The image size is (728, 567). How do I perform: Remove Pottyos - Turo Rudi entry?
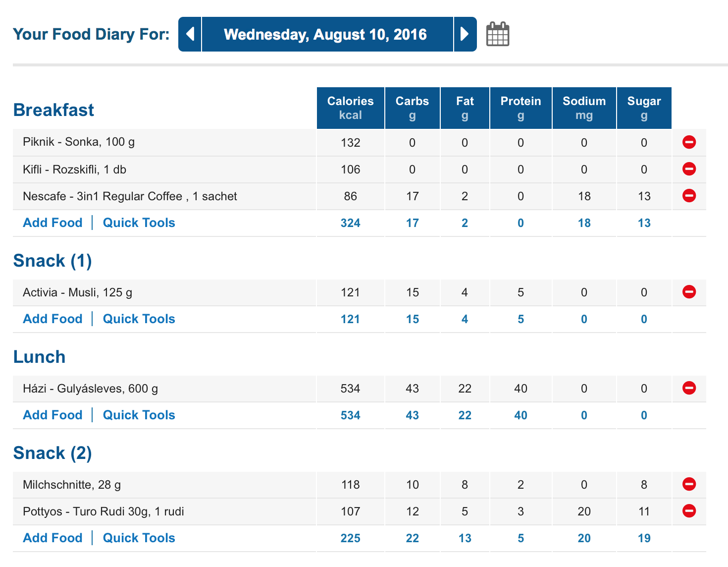click(689, 511)
